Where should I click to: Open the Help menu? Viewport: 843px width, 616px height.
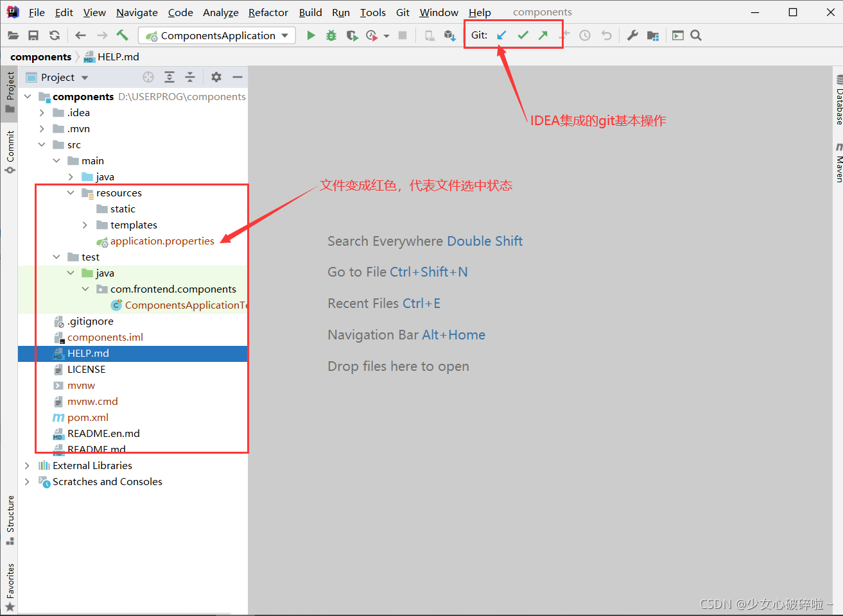click(480, 12)
